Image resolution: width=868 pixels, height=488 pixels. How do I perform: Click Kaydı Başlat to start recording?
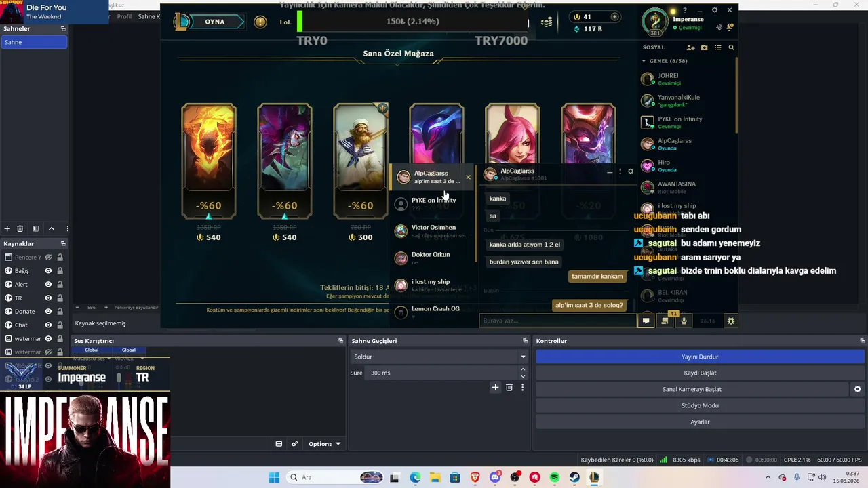click(x=700, y=373)
